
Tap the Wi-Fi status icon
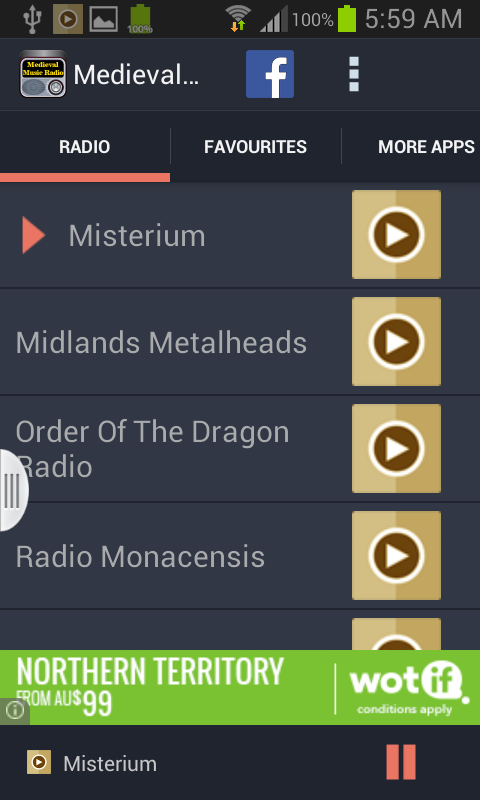tap(238, 19)
